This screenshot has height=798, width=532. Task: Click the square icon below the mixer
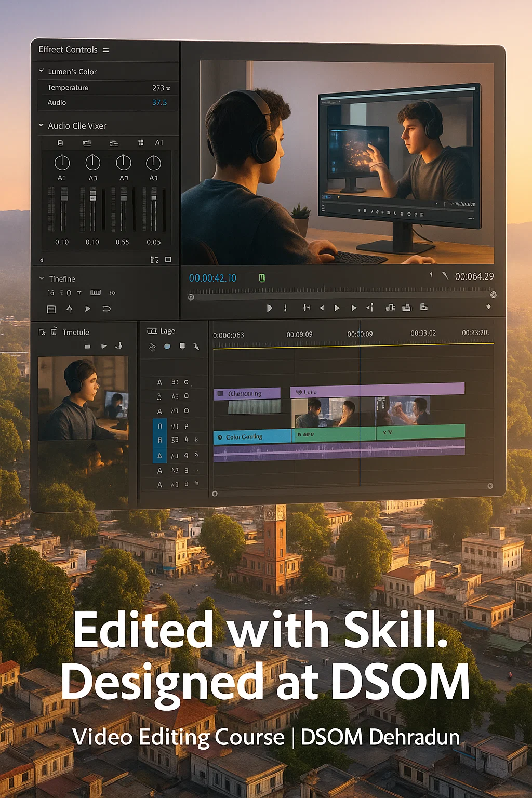[168, 260]
